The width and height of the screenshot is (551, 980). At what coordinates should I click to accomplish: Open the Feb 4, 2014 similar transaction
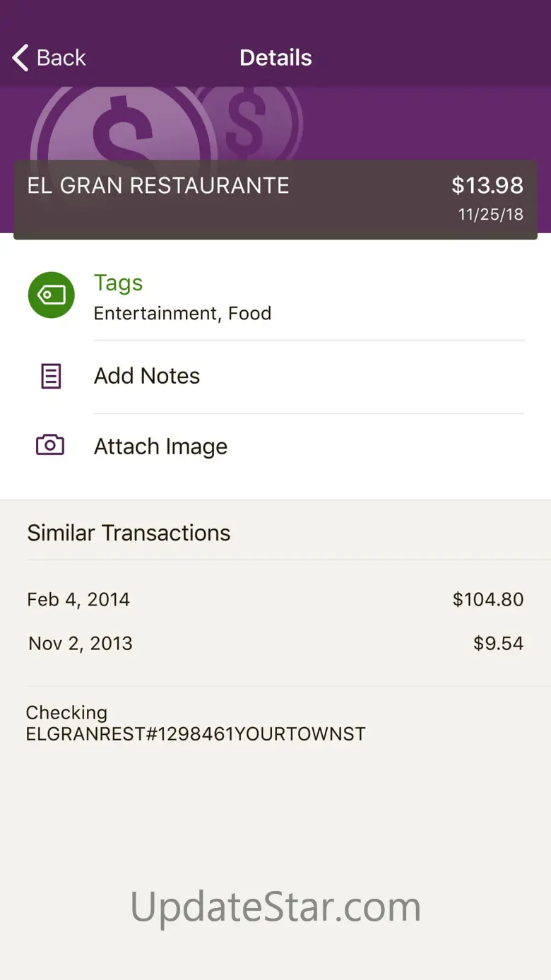tap(78, 600)
